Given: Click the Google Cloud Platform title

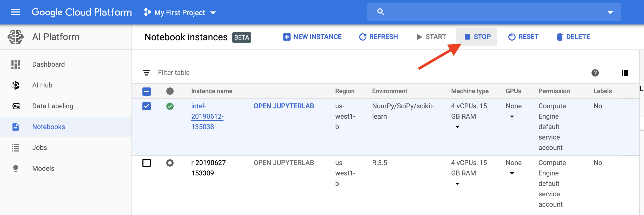Looking at the screenshot, I should coord(82,12).
